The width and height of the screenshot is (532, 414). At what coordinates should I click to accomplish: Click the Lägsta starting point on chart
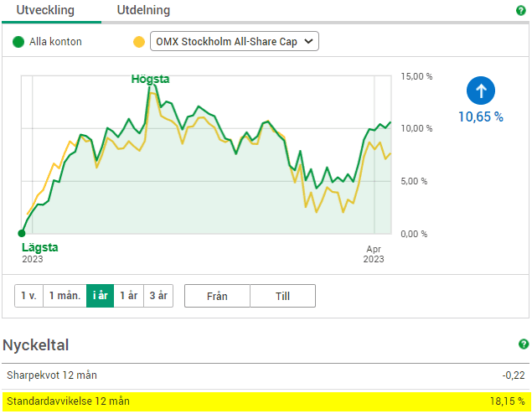pyautogui.click(x=22, y=233)
